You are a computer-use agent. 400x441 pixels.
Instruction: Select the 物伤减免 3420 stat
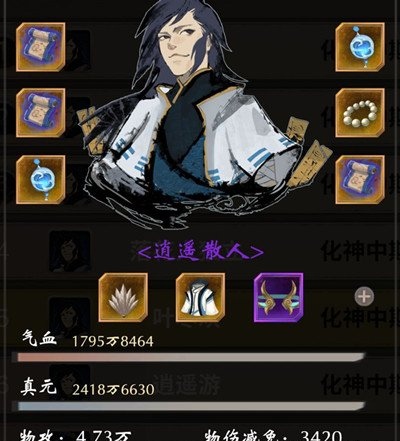[x=273, y=435]
